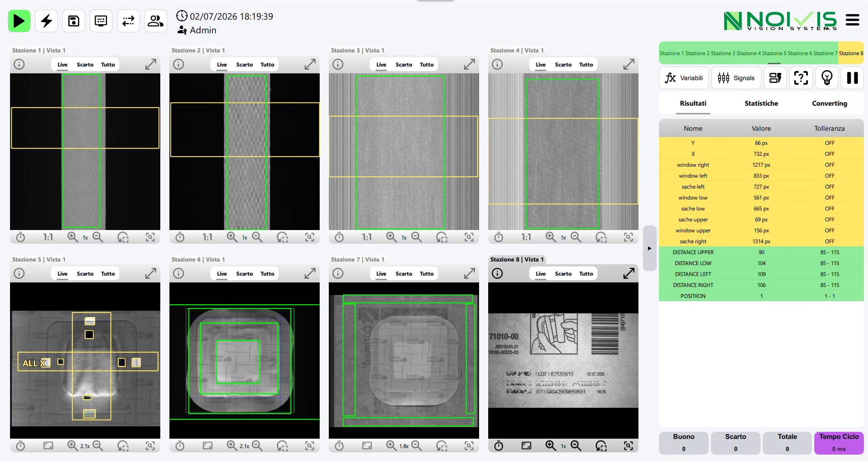Viewport: 868px width, 461px height.
Task: Select the DISTANCE UPPER result row
Action: point(761,252)
